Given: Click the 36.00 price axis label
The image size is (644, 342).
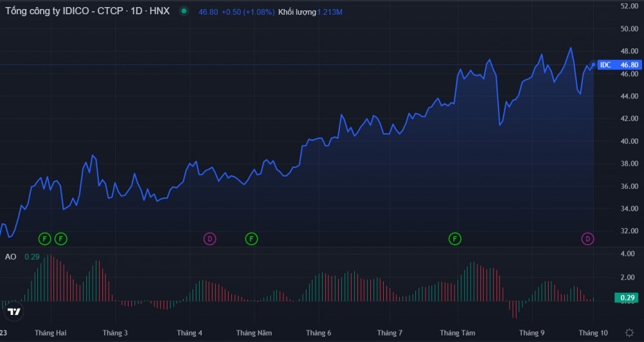Looking at the screenshot, I should click(629, 186).
